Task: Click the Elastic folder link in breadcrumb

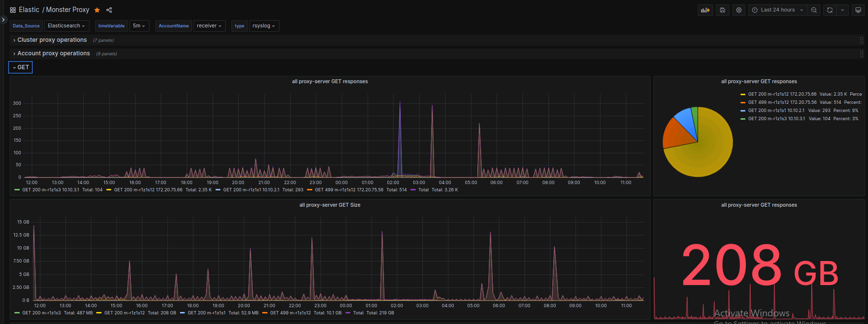Action: [x=29, y=10]
